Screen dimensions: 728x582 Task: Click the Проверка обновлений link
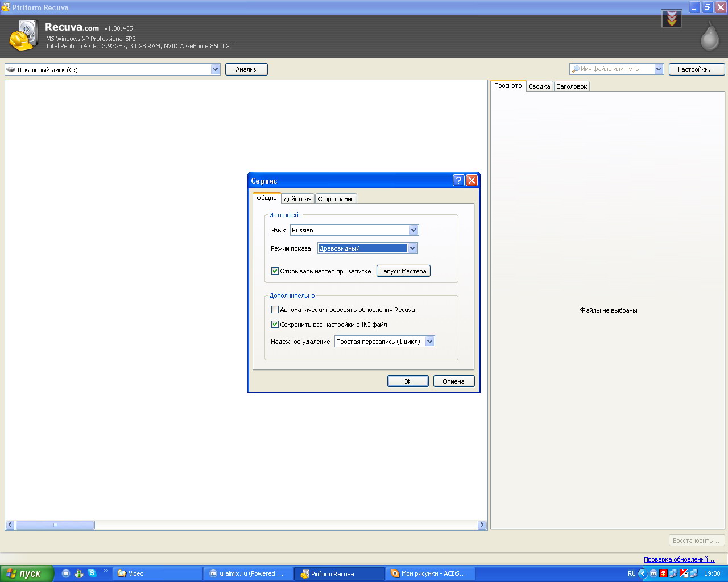679,559
